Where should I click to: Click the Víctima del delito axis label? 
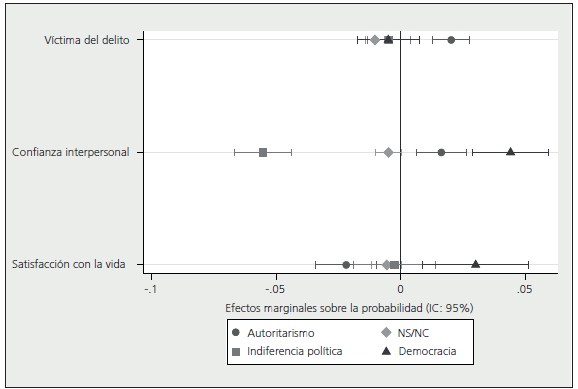pos(87,40)
